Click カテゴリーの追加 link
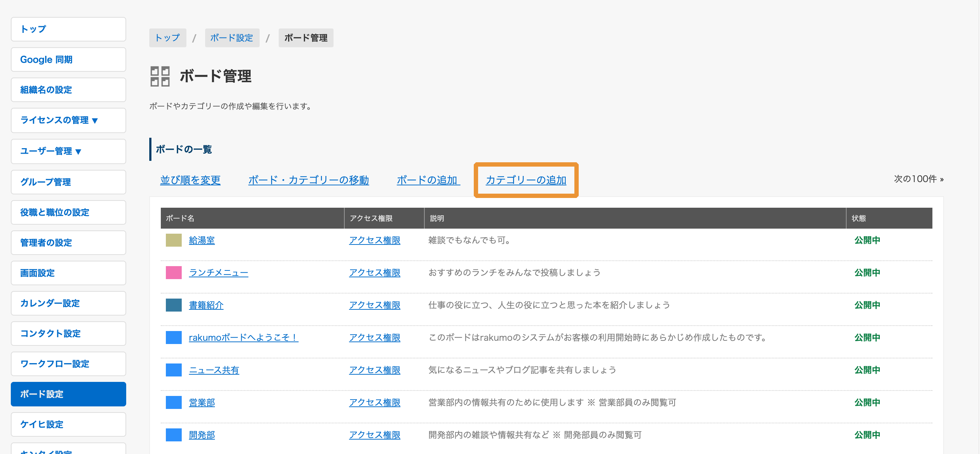 526,180
